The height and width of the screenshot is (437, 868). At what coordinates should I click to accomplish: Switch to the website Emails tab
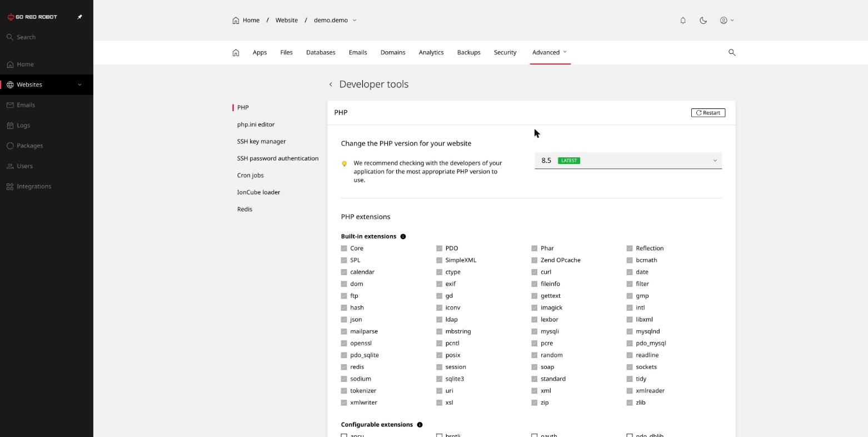pyautogui.click(x=358, y=52)
